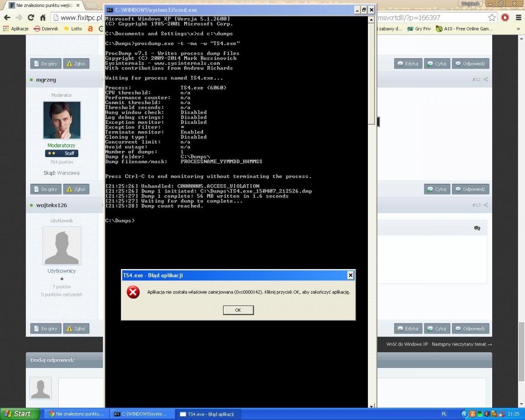Click 'Odpowiedz' at top of the page
Image resolution: width=525 pixels, height=420 pixels.
click(x=470, y=63)
